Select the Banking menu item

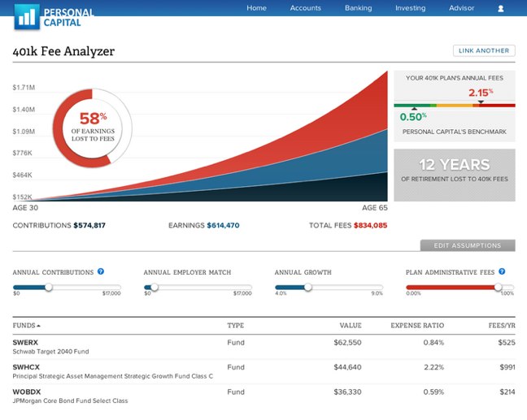(x=358, y=8)
